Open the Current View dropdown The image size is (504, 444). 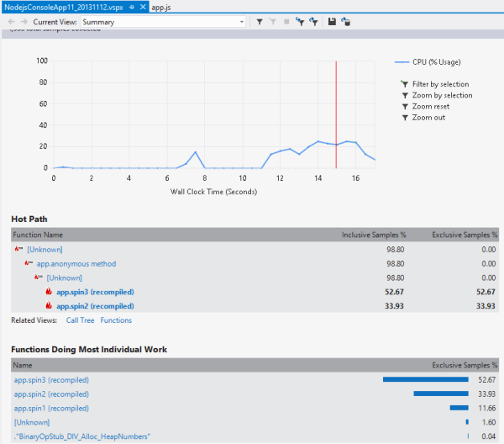242,21
